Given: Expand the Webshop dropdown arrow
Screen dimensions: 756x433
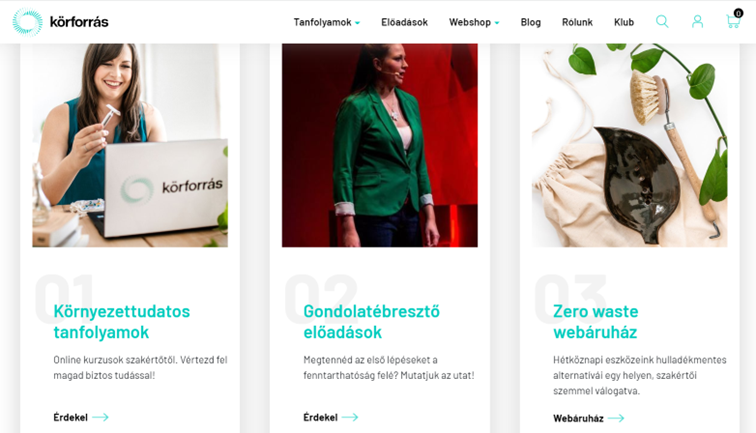Looking at the screenshot, I should click(x=497, y=23).
